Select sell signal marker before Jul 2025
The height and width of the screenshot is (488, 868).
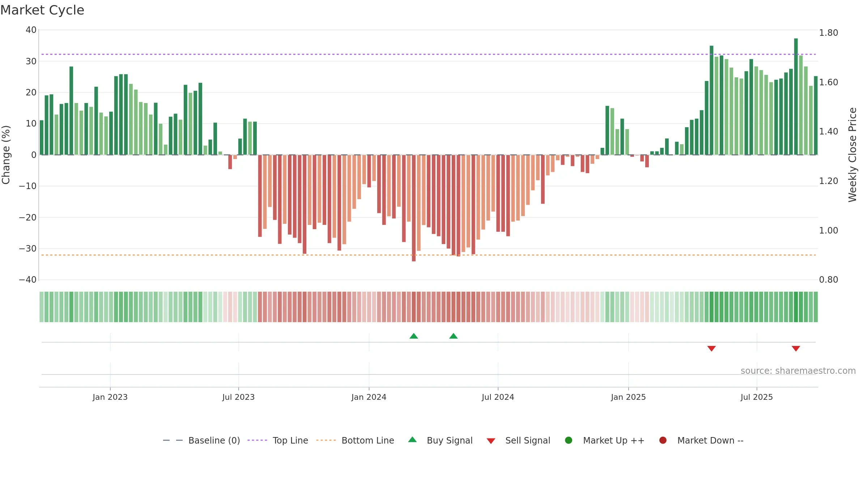(711, 348)
